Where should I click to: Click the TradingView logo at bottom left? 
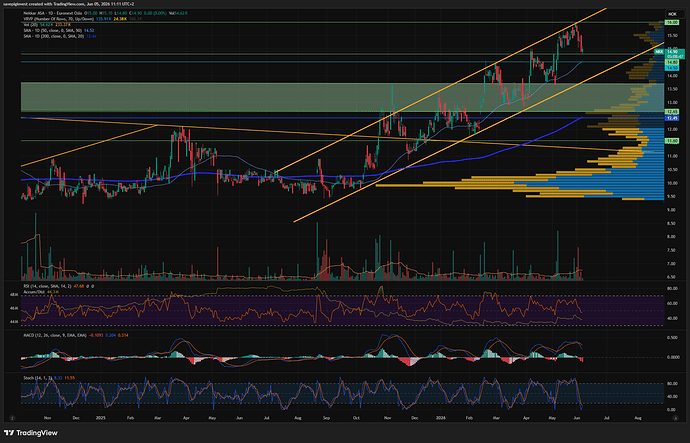[x=31, y=433]
